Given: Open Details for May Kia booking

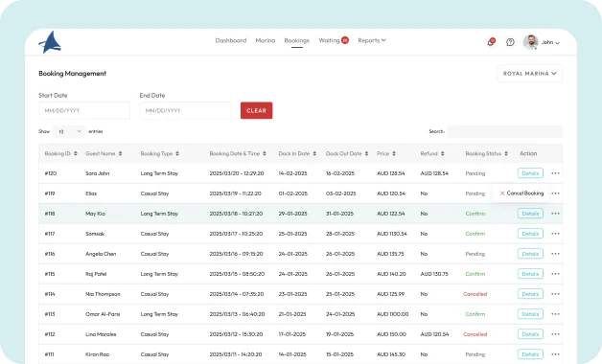Looking at the screenshot, I should click(530, 214).
